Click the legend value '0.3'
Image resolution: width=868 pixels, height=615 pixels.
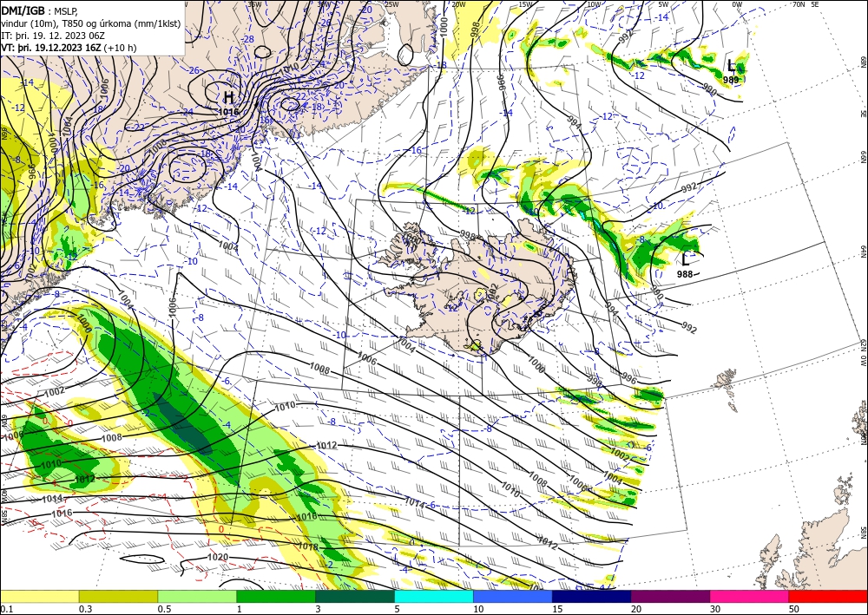click(85, 609)
